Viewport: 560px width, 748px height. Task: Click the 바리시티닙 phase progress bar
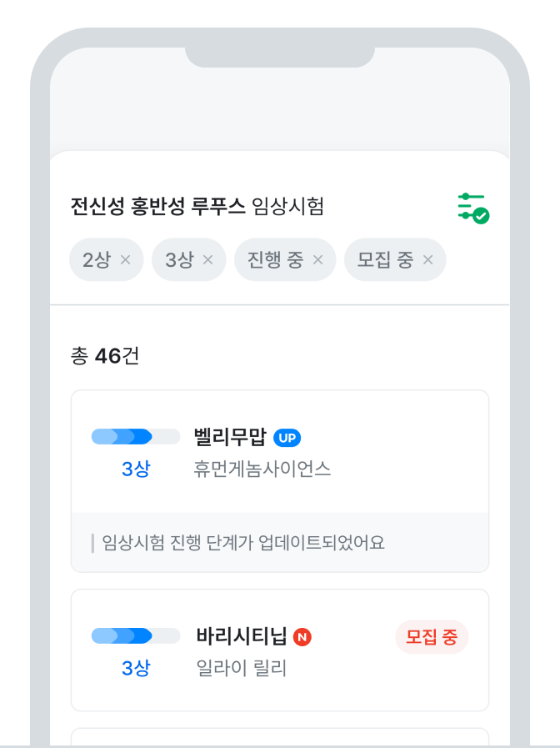pyautogui.click(x=136, y=635)
